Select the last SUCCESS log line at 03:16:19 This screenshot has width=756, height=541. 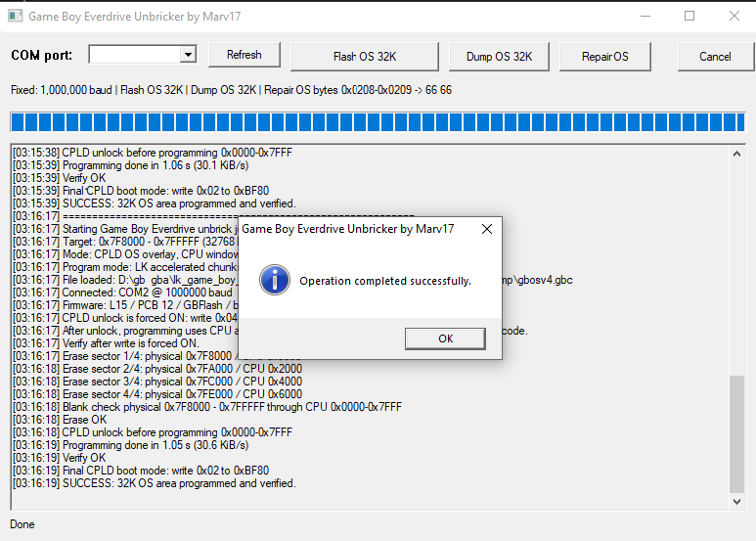[x=155, y=483]
